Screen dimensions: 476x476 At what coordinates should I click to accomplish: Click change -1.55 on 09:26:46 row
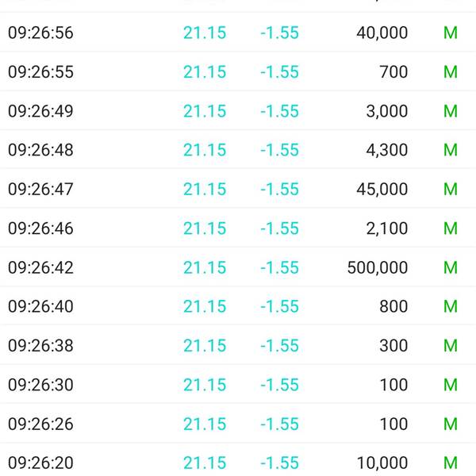coord(279,228)
